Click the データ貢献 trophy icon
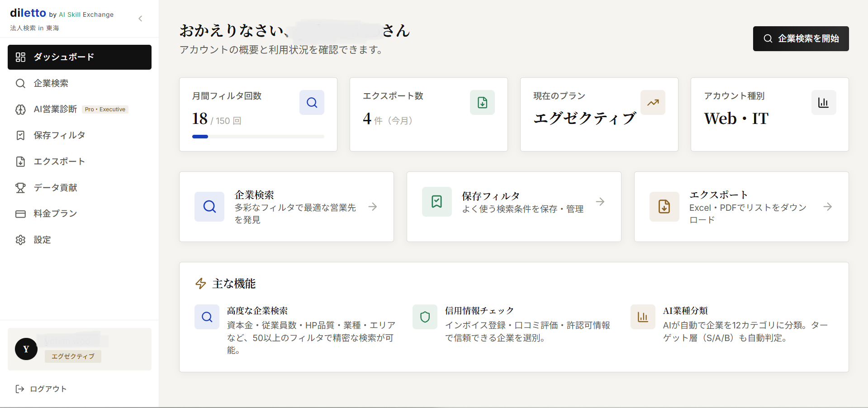This screenshot has width=868, height=408. 20,188
